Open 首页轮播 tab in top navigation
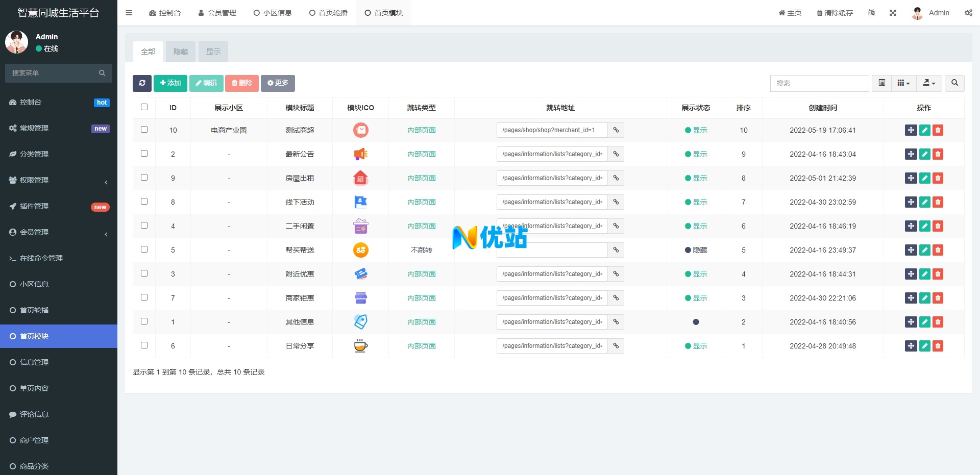The height and width of the screenshot is (475, 980). click(328, 13)
